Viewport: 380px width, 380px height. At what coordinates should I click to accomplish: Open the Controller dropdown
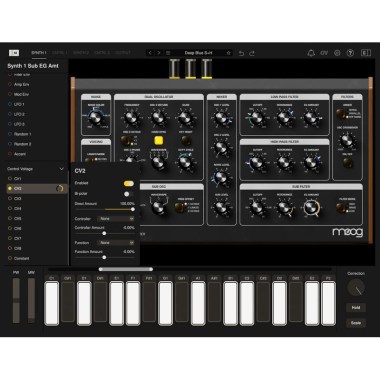pos(116,219)
